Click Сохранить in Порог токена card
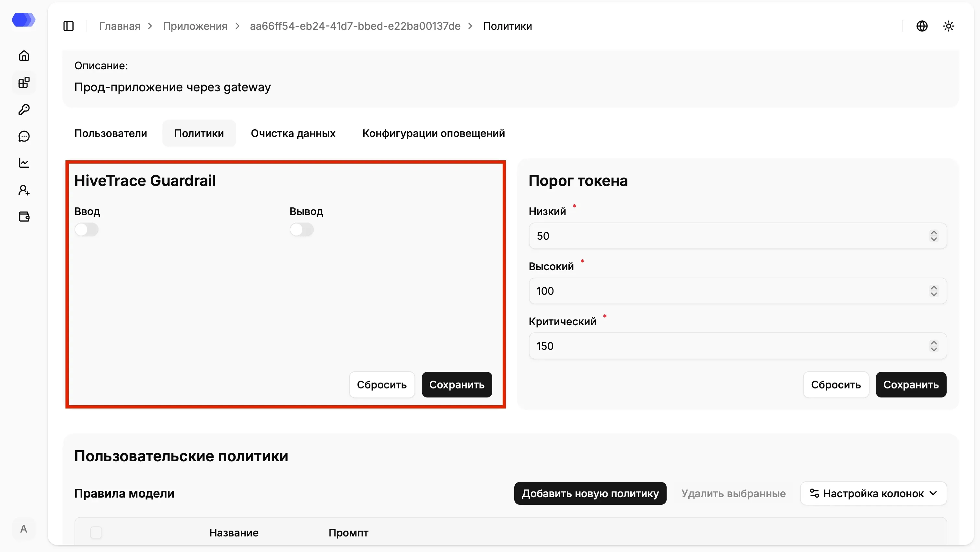980x552 pixels. pos(911,385)
